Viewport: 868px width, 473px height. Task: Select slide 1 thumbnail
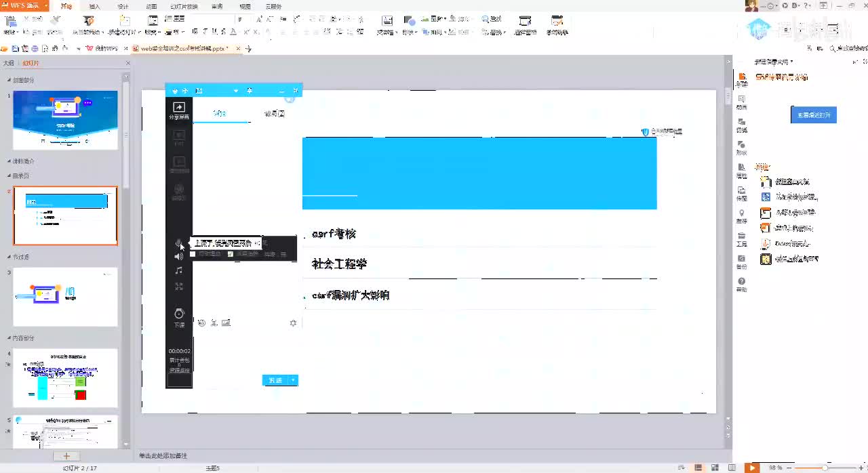[65, 120]
